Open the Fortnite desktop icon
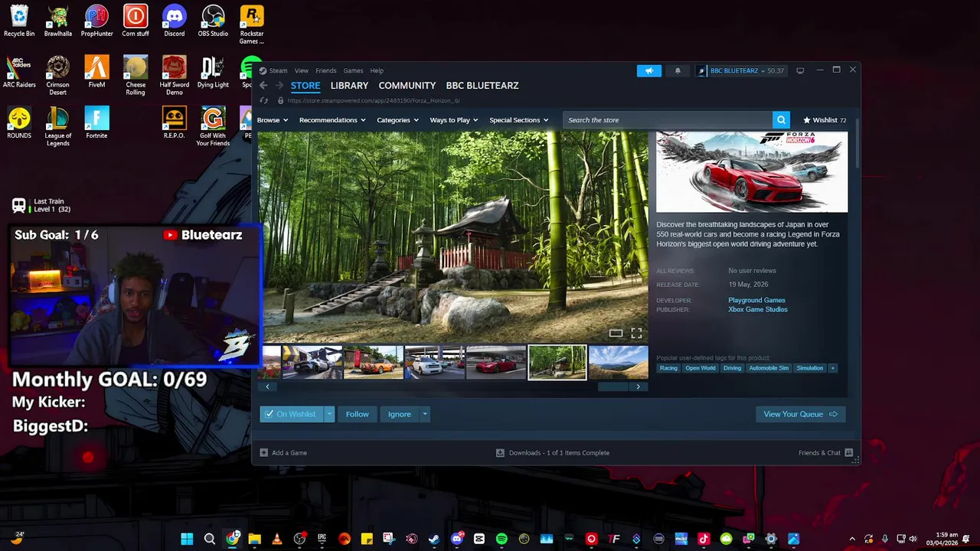Viewport: 980px width, 551px height. click(96, 122)
